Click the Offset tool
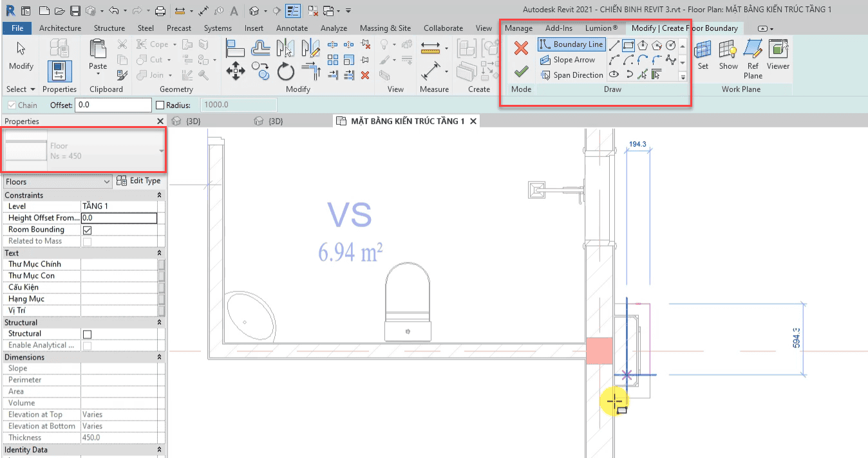Viewport: 868px width, 458px height. [x=261, y=47]
